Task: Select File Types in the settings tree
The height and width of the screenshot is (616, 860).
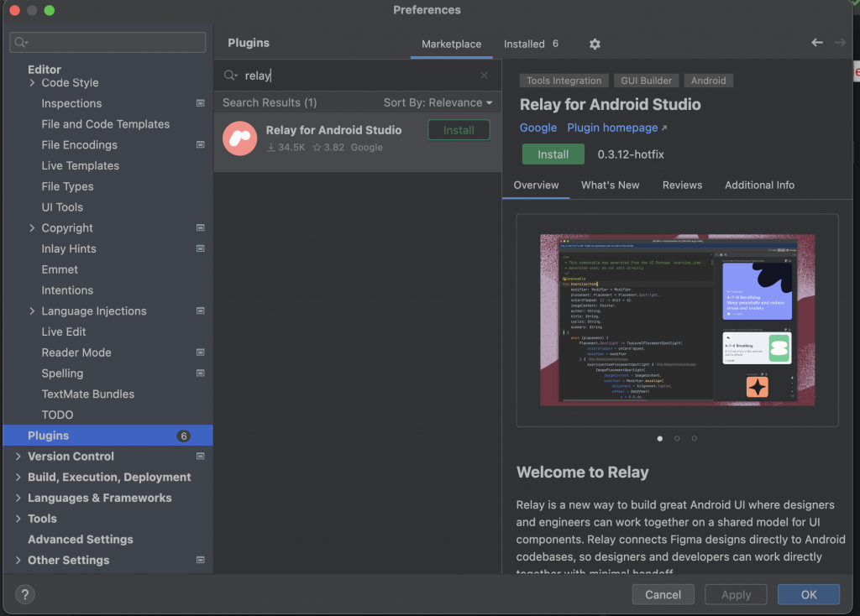Action: [67, 186]
